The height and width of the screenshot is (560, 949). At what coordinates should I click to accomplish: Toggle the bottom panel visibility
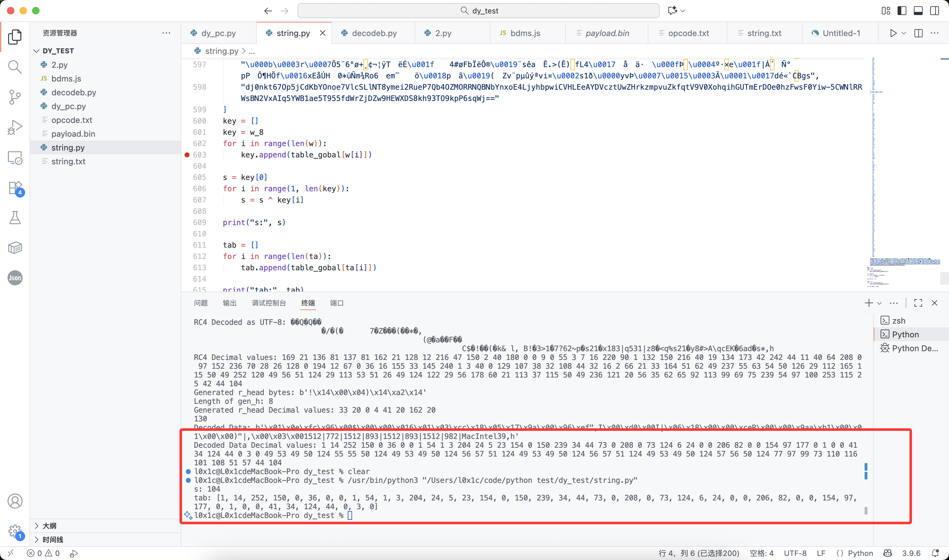[x=918, y=11]
